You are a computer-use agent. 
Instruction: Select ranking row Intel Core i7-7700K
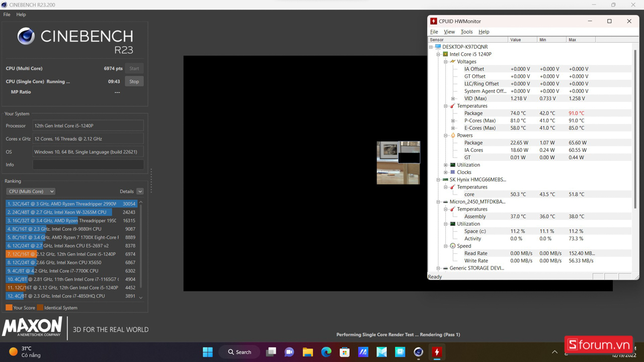(71, 270)
